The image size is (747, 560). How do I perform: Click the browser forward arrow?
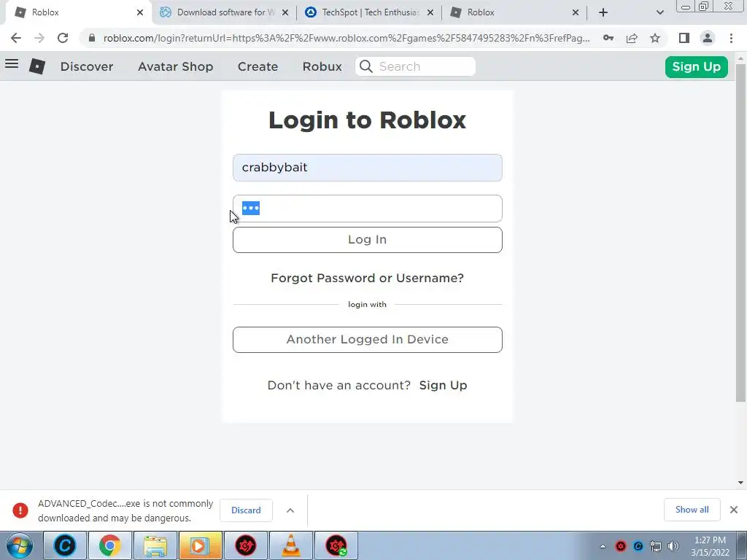point(39,38)
